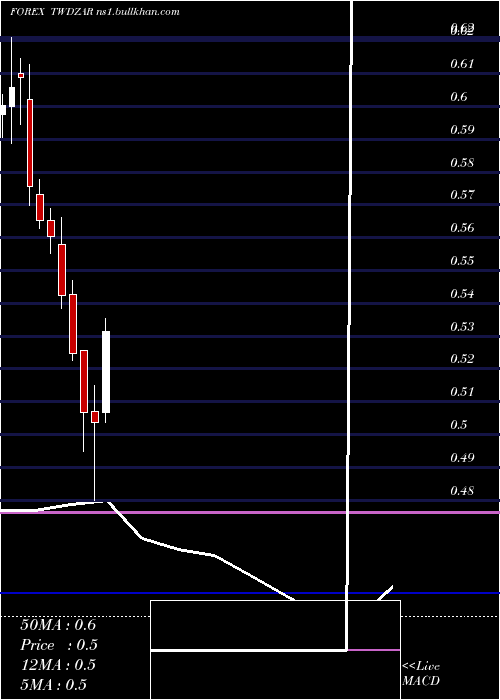The height and width of the screenshot is (700, 500).
Task: Click the '12MA : 0.5' legend entry
Action: 58,665
